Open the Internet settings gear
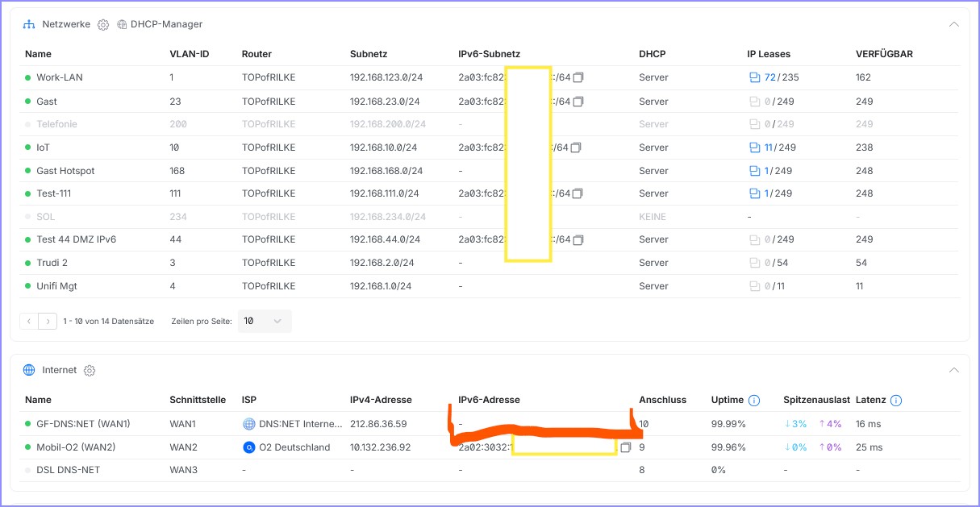Viewport: 980px width, 507px height. [x=90, y=371]
